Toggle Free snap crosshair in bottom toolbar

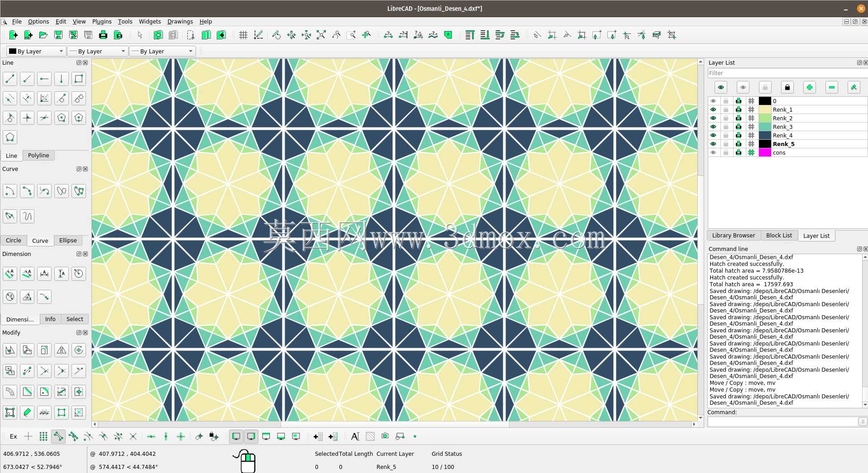[x=28, y=436]
